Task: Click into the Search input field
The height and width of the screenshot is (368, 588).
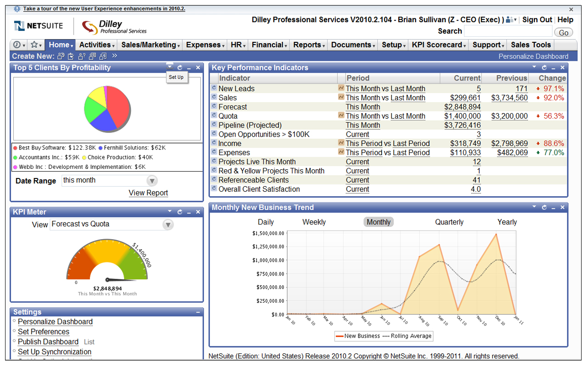Action: click(508, 31)
